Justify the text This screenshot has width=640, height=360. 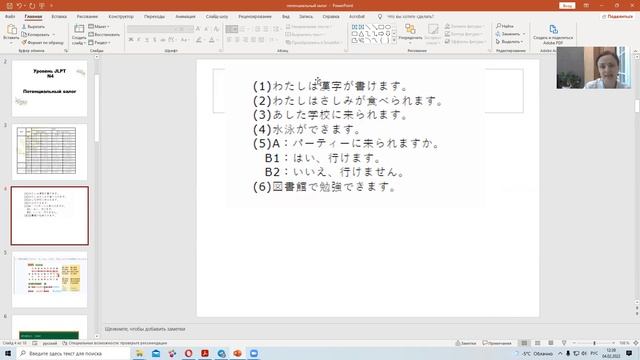pos(253,40)
